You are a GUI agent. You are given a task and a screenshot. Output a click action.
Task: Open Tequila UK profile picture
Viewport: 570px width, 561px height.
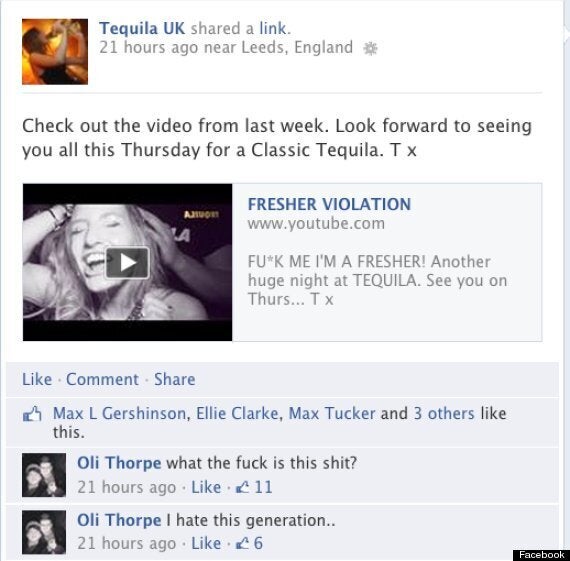point(55,52)
